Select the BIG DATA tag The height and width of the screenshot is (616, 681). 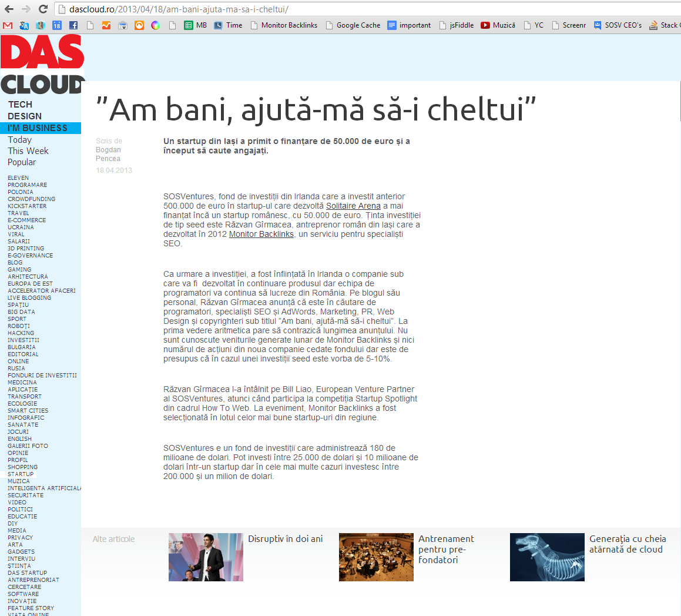coord(21,312)
